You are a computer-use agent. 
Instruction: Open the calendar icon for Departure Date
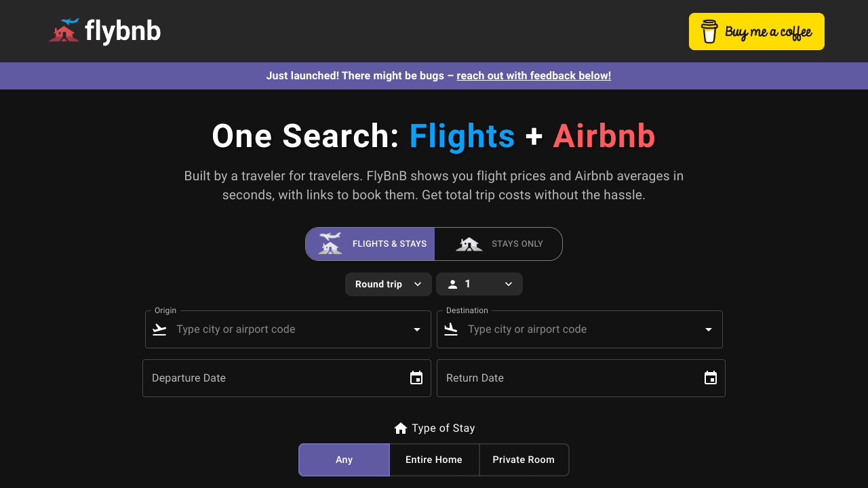[x=416, y=378]
